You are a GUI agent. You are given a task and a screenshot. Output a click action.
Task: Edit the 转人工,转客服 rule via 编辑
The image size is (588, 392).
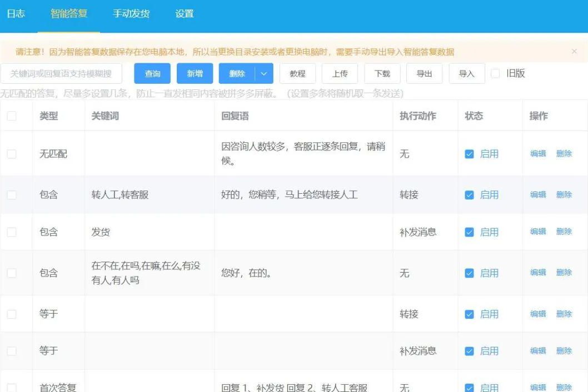point(538,194)
